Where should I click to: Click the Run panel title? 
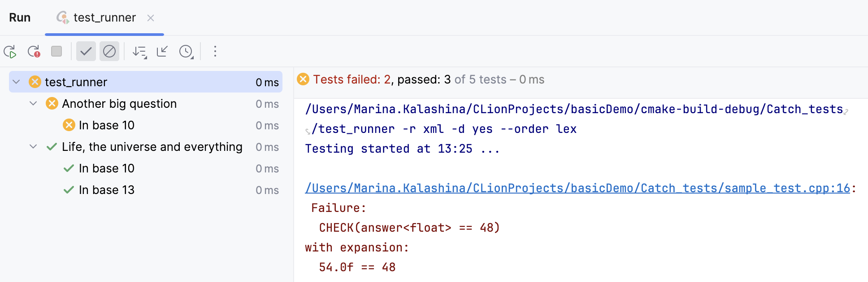[19, 17]
